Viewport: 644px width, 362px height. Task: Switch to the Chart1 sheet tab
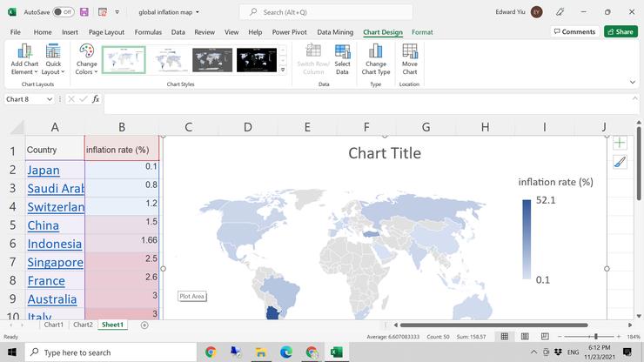click(x=54, y=325)
